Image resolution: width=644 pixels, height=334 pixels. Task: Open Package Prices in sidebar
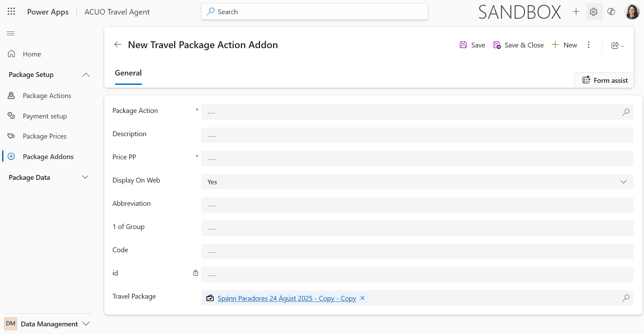tap(45, 136)
